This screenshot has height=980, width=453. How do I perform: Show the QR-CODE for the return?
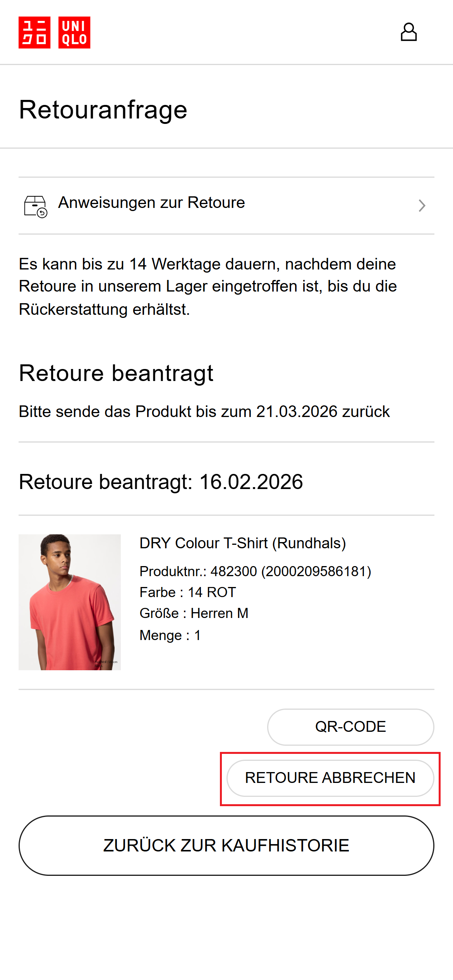350,727
